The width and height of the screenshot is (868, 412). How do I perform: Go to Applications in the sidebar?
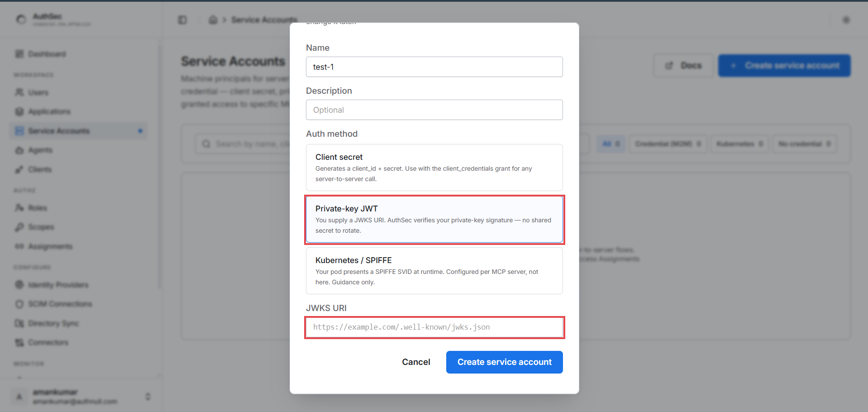[x=78, y=111]
